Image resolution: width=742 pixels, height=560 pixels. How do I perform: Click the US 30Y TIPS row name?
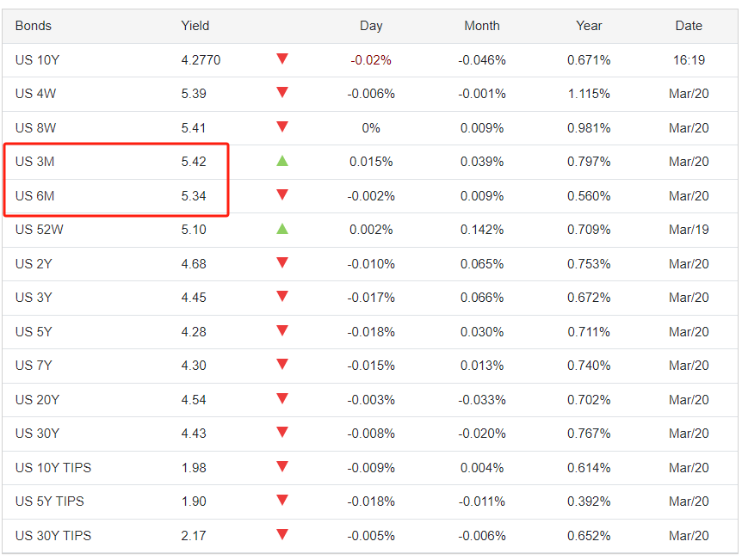point(53,535)
